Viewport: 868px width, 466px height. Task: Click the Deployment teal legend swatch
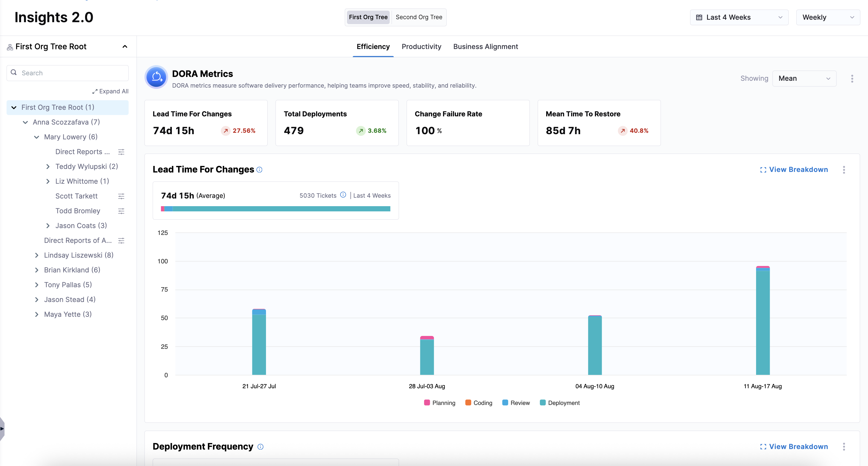click(542, 402)
